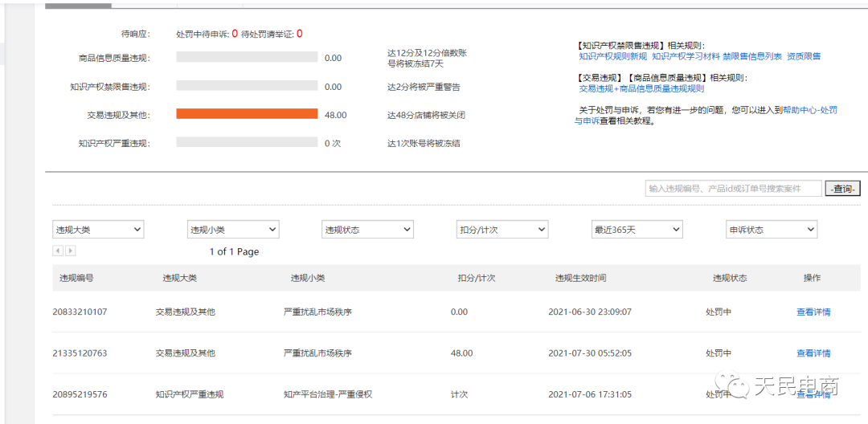The height and width of the screenshot is (424, 868).
Task: Click the 知产平台治理-严重侵权 cell
Action: [328, 395]
